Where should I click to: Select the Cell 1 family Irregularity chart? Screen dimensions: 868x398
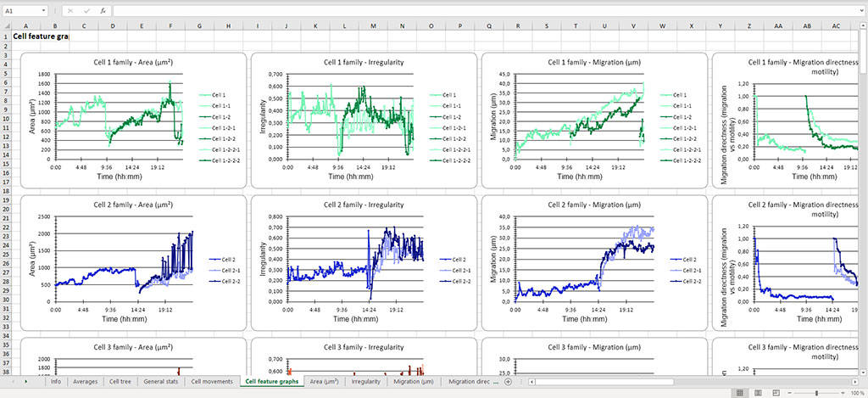point(364,121)
